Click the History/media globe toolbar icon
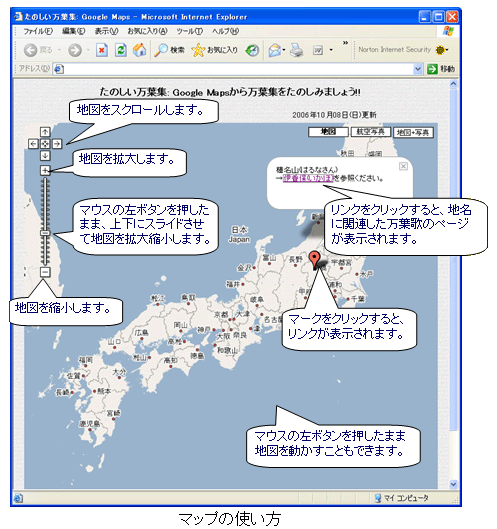The height and width of the screenshot is (529, 497). (252, 51)
